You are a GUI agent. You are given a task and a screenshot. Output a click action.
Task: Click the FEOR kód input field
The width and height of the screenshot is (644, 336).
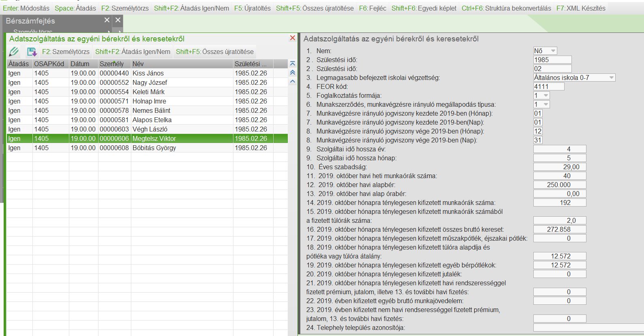pos(549,86)
